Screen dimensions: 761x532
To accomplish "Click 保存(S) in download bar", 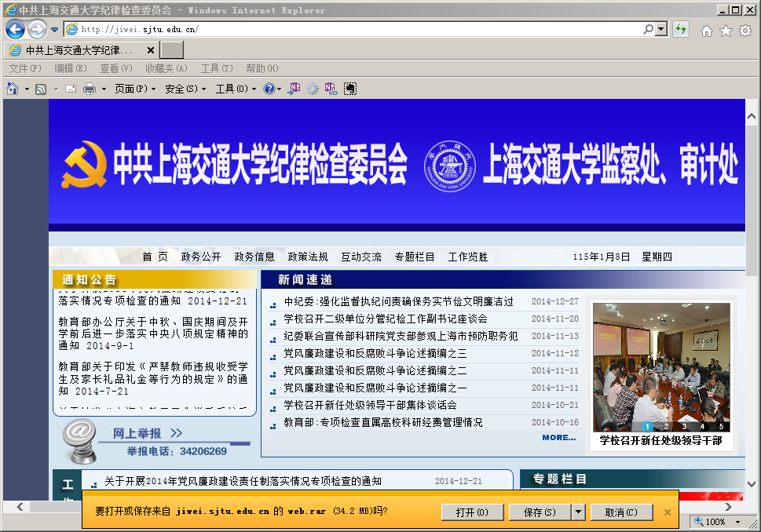I will pyautogui.click(x=540, y=512).
